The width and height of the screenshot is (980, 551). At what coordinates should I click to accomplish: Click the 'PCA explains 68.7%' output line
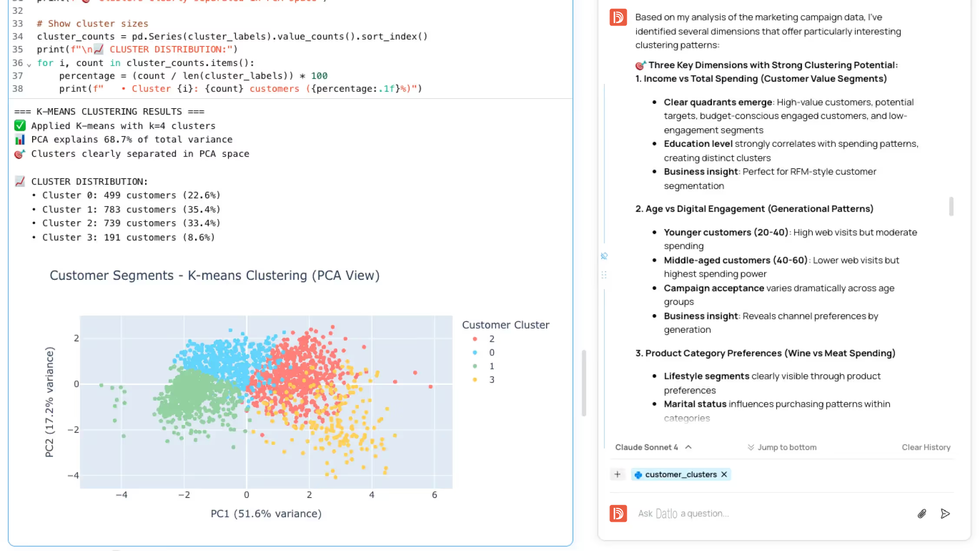coord(124,139)
